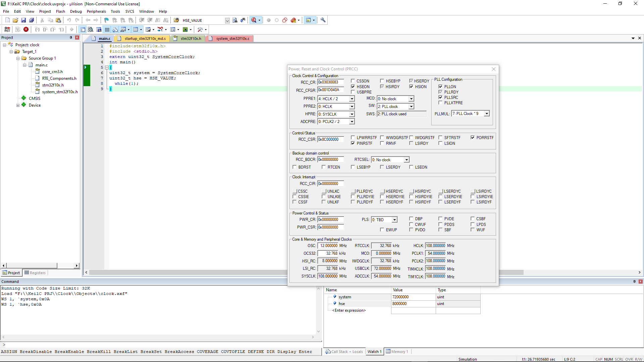Open the Serial Windows toolbar icon

pos(148,29)
